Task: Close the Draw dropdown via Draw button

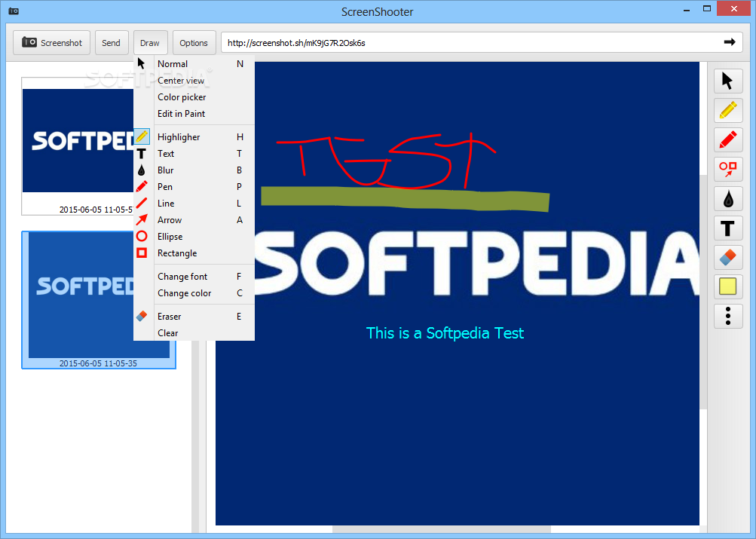Action: click(150, 42)
